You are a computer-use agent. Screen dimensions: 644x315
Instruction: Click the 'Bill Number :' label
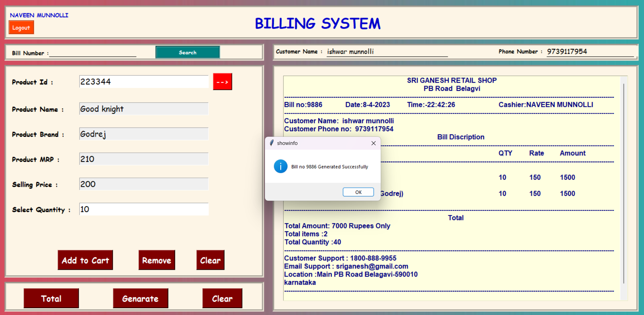pyautogui.click(x=30, y=53)
